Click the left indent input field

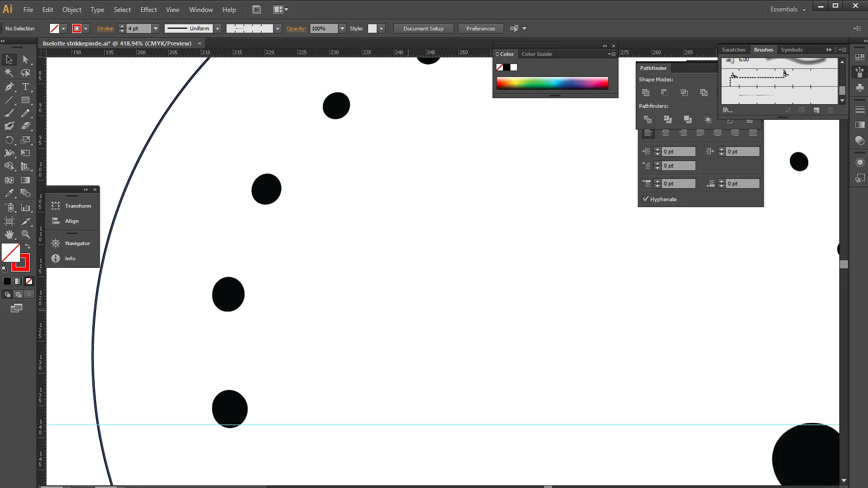point(678,152)
